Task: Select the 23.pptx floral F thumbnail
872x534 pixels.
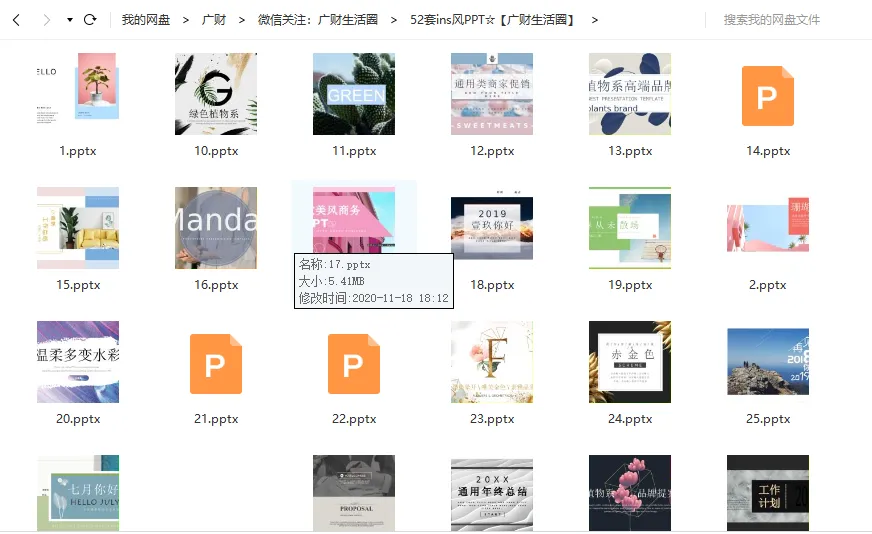Action: point(492,362)
